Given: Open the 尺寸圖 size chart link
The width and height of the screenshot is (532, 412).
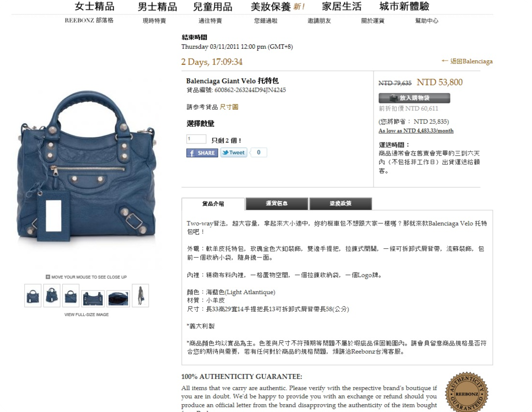Looking at the screenshot, I should 229,107.
